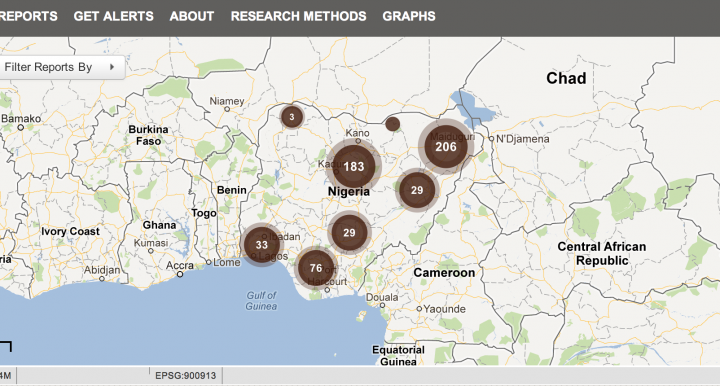Click the Nigeria country label
This screenshot has width=720, height=386.
[x=349, y=191]
